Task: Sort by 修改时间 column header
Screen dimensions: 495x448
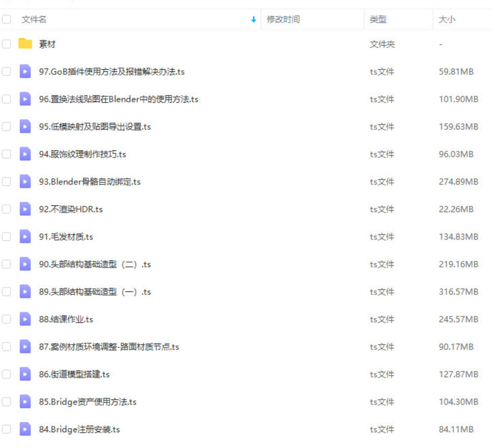Action: tap(283, 19)
